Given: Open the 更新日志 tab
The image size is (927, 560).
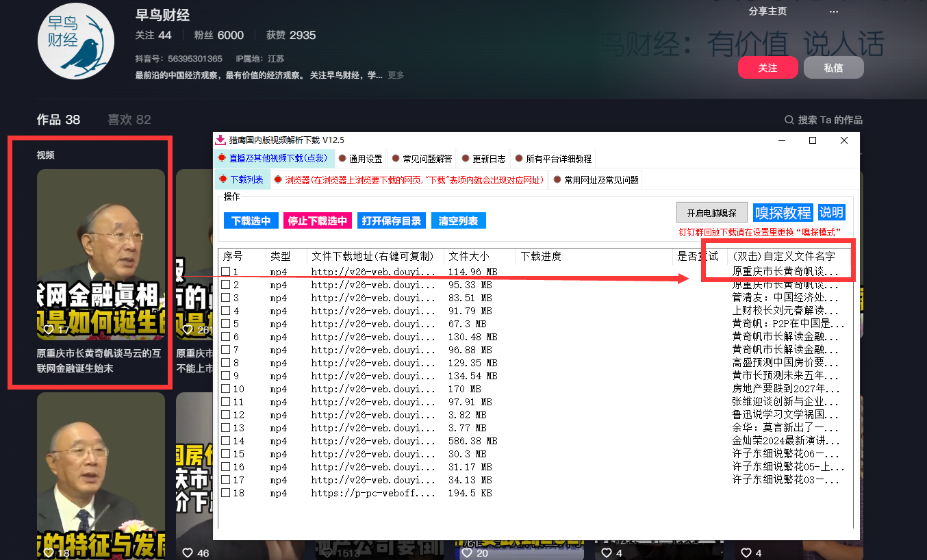Looking at the screenshot, I should tap(483, 159).
